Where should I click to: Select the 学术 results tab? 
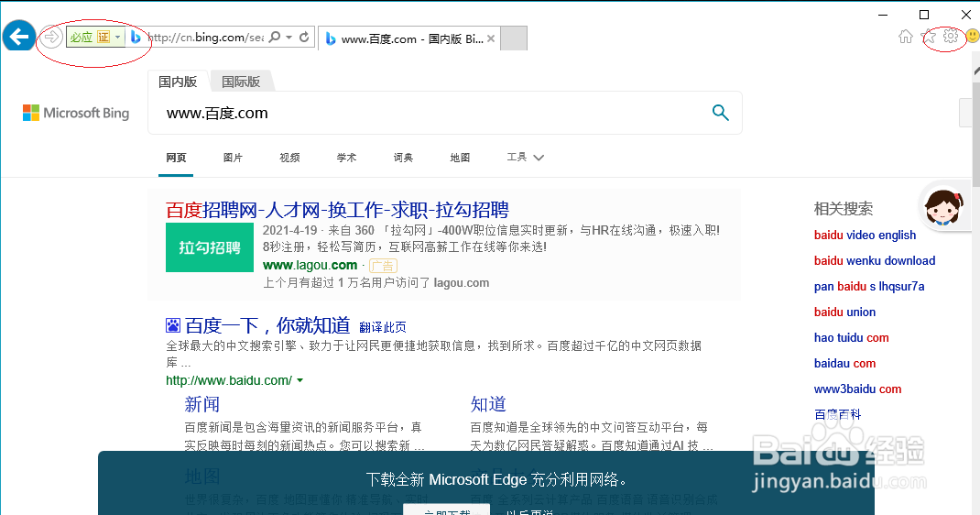pyautogui.click(x=347, y=159)
